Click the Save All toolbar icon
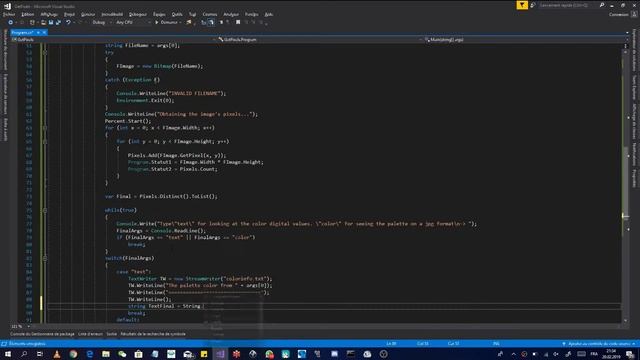 (x=58, y=22)
